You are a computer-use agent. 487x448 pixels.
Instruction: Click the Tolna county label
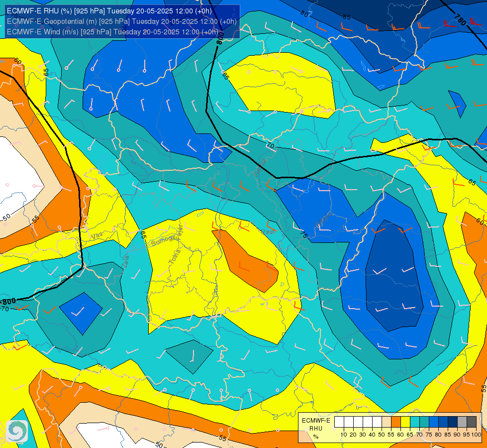175,256
